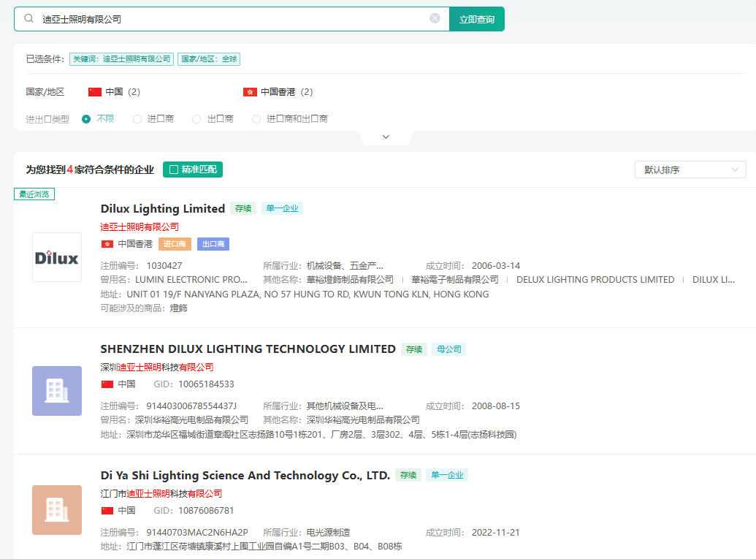Click the search magnifier icon
756x559 pixels.
(29, 18)
